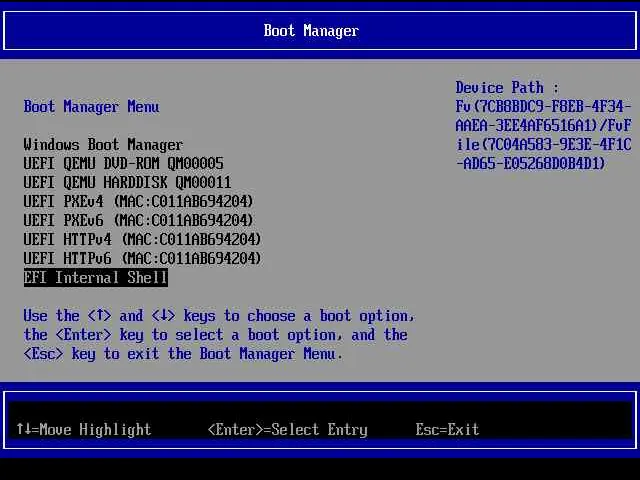Image resolution: width=640 pixels, height=480 pixels.
Task: Select UEFI QEMU HARDDISK QM00011 entry
Action: (127, 182)
